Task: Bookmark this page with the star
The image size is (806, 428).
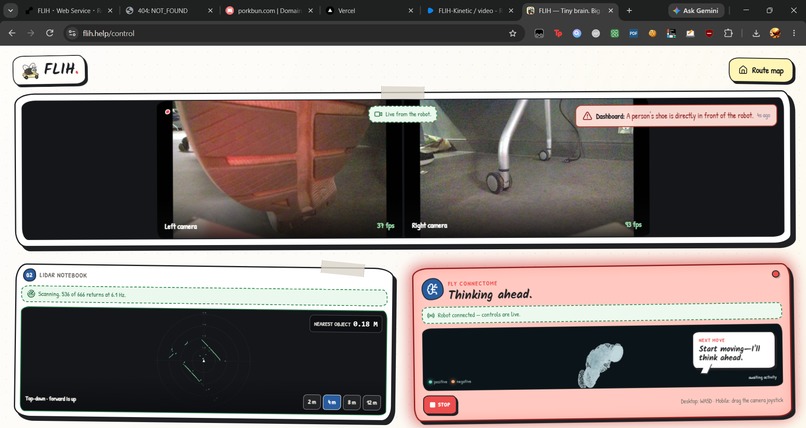Action: point(512,33)
